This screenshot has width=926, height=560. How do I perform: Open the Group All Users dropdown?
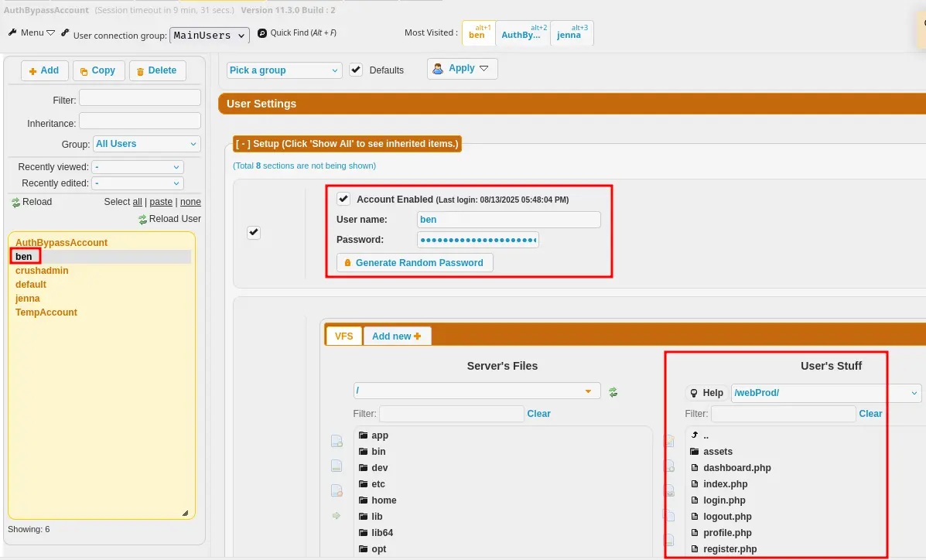coord(146,144)
